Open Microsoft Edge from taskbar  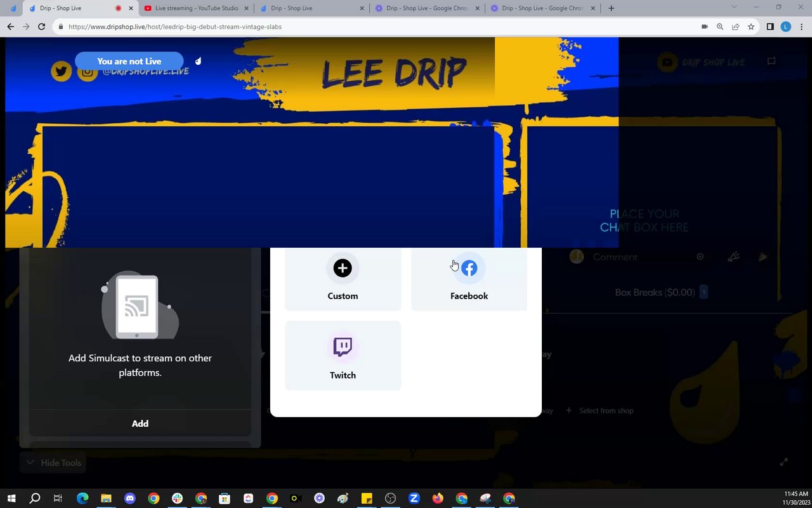82,498
